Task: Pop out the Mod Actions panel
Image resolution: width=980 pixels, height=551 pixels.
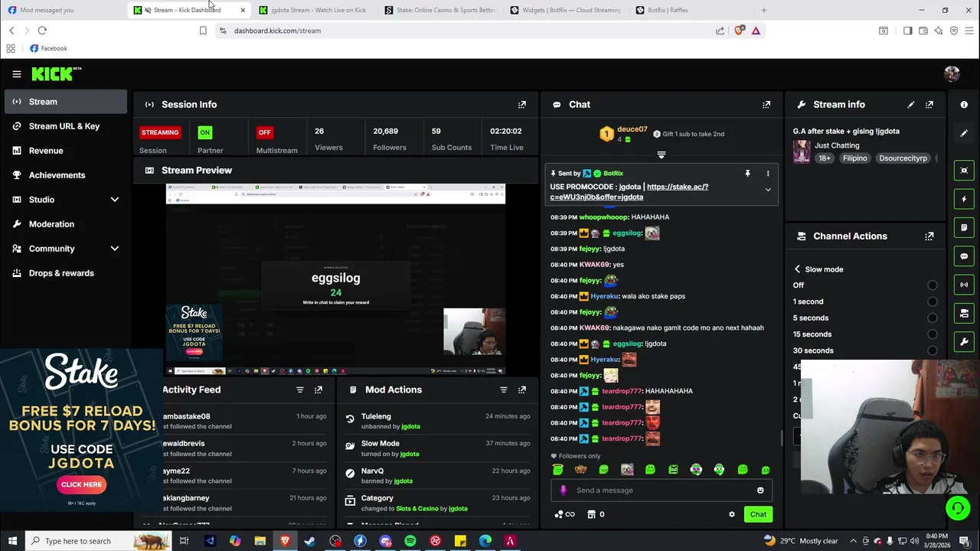Action: click(522, 390)
